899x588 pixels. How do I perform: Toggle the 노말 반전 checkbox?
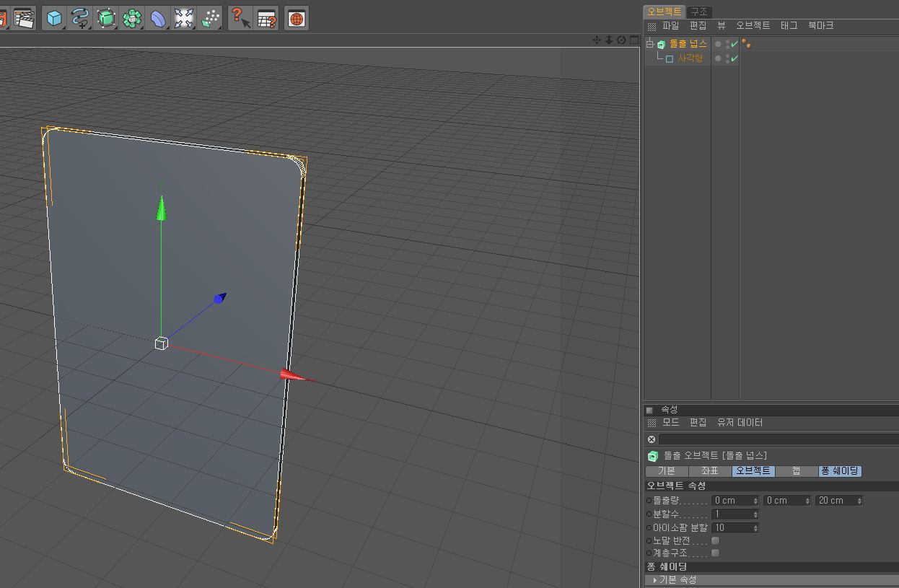(716, 540)
